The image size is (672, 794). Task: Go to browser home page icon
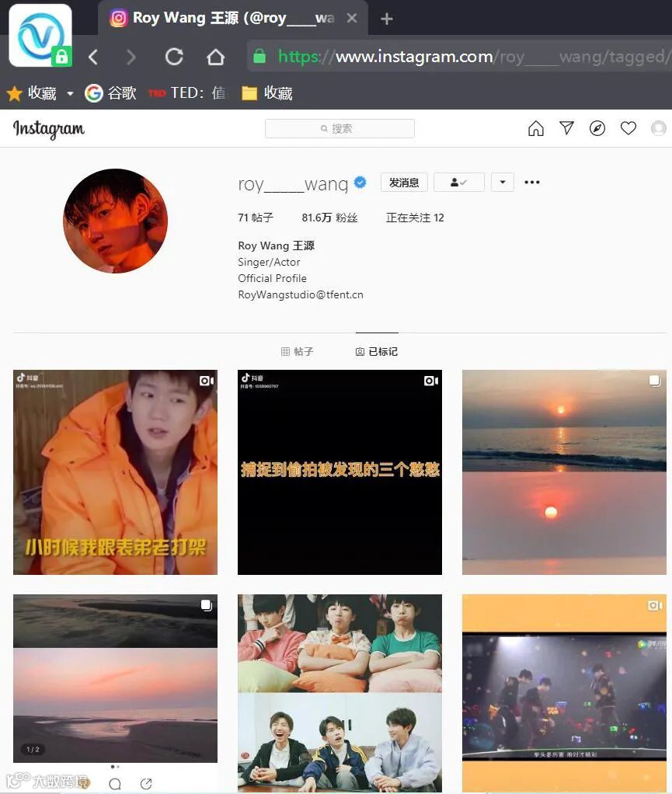216,57
